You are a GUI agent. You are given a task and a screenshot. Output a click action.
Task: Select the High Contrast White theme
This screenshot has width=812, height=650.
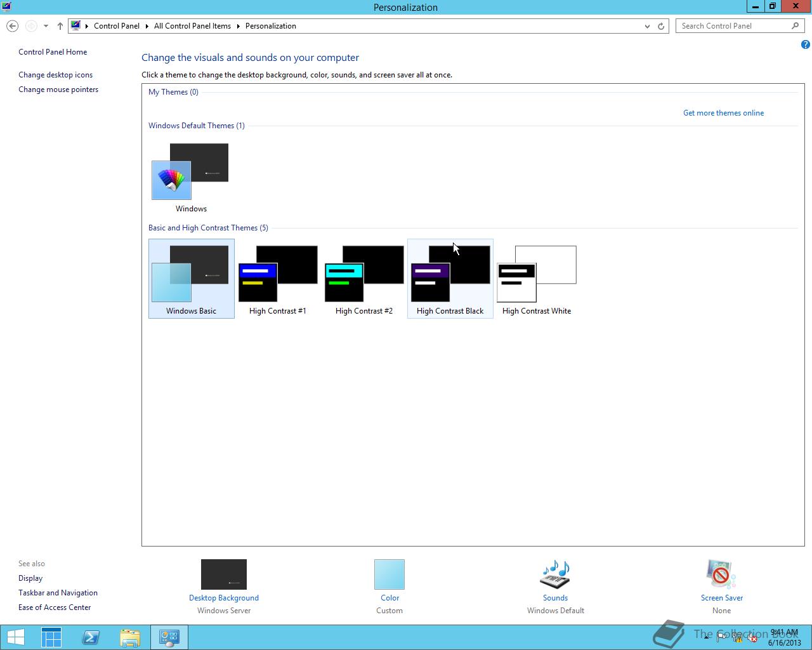click(x=537, y=279)
